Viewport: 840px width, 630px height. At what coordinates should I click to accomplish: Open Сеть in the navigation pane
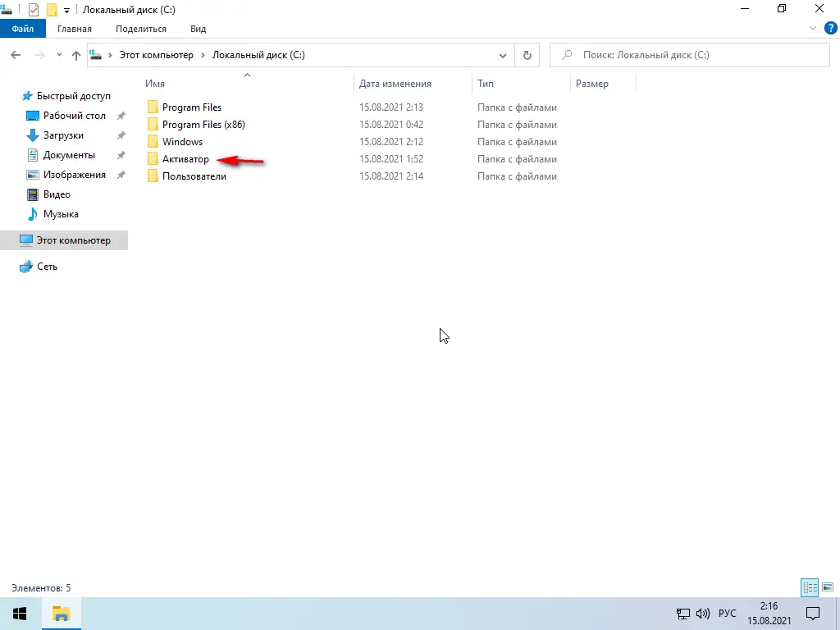tap(47, 267)
